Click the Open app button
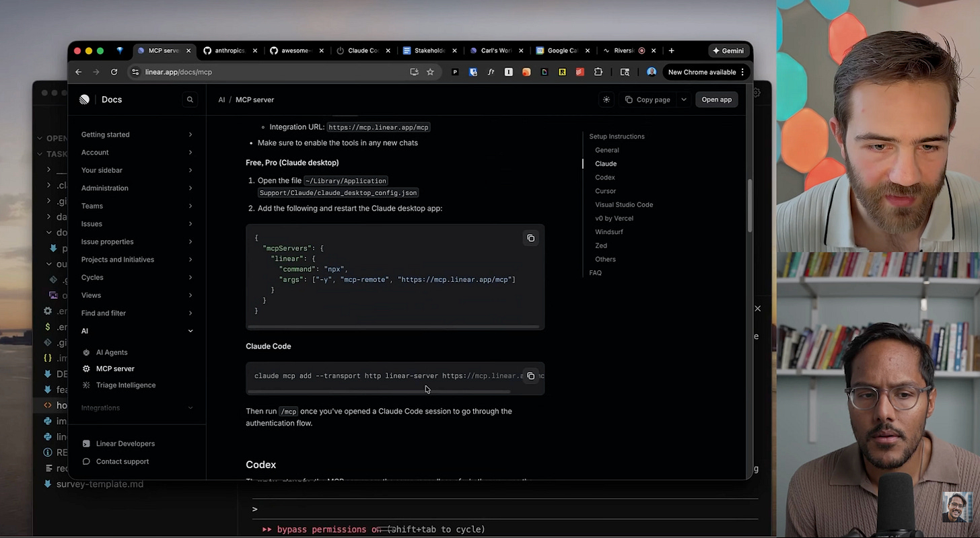Screen dimensions: 980x538 click(716, 100)
